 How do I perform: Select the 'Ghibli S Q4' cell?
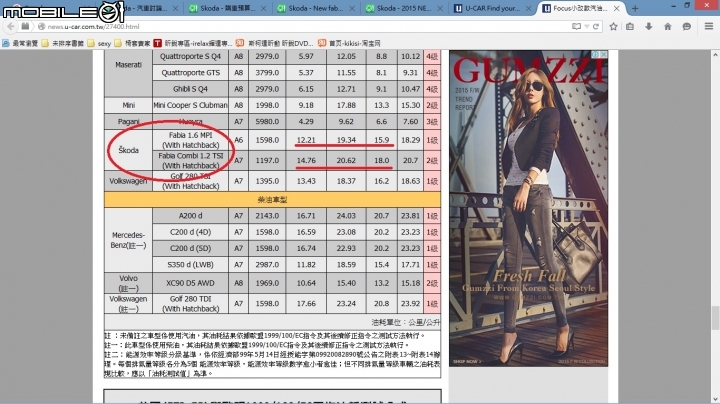point(190,89)
